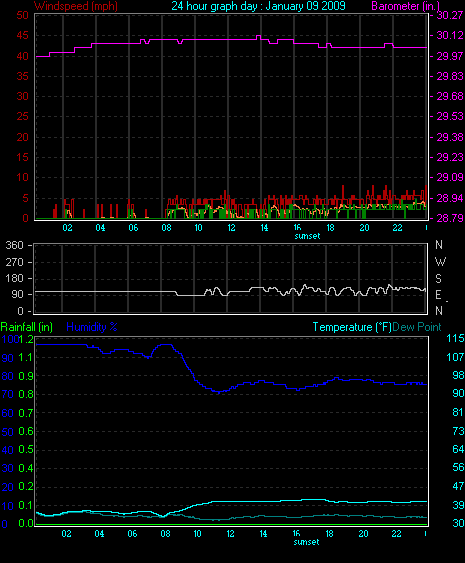465x563 pixels.
Task: Click the 24 hour graph day title
Action: [x=258, y=6]
